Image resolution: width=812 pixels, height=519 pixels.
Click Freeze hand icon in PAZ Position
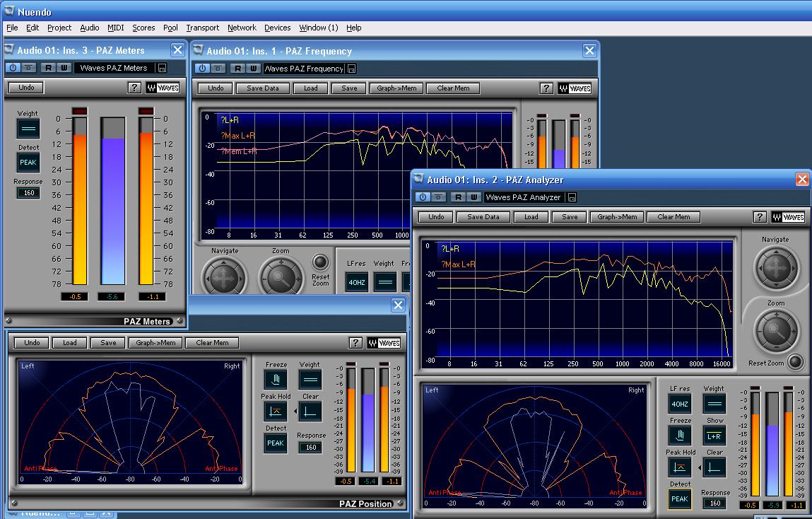click(276, 380)
